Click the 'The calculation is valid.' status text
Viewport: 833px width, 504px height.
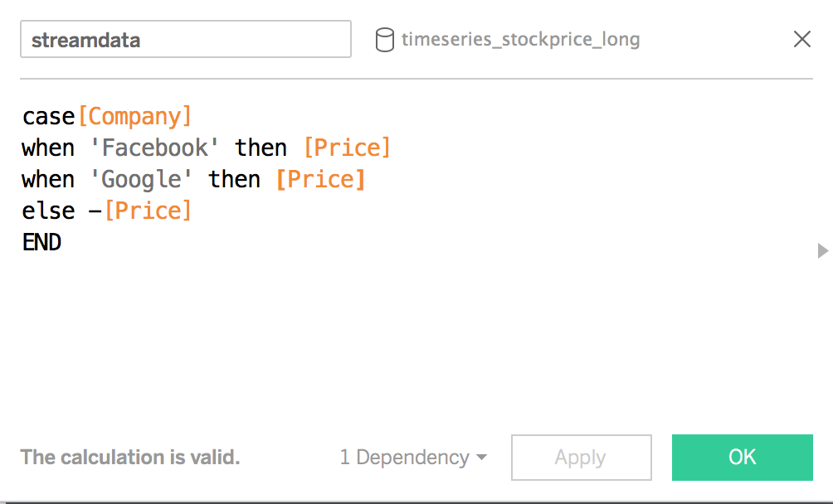coord(130,458)
